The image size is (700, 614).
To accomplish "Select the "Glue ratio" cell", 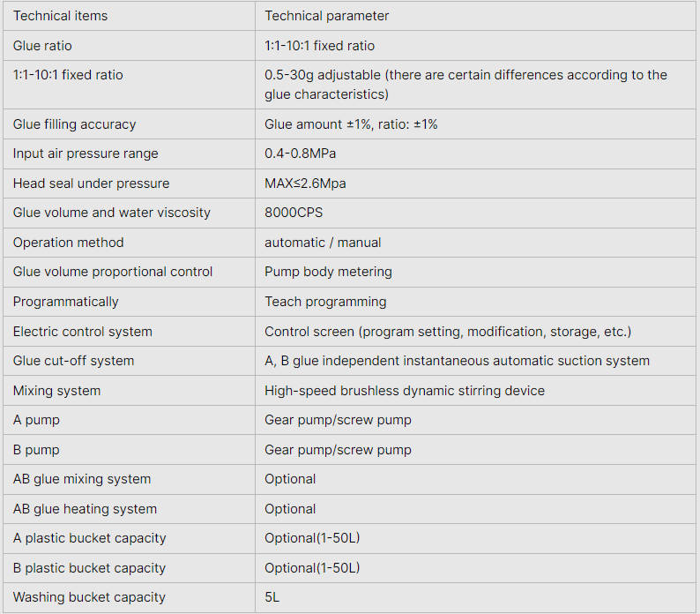I will (42, 46).
